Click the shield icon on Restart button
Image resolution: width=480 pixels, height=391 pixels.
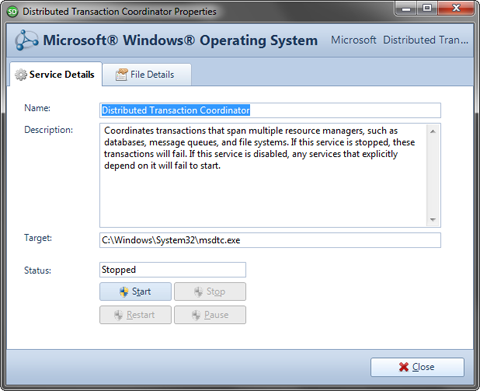(118, 315)
